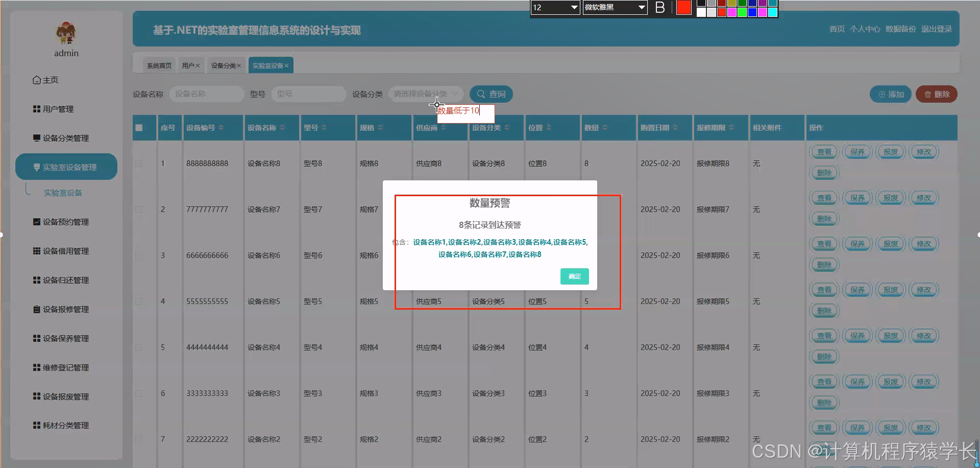Sort by 设备编号 column arrows
This screenshot has height=468, width=980.
coord(221,127)
